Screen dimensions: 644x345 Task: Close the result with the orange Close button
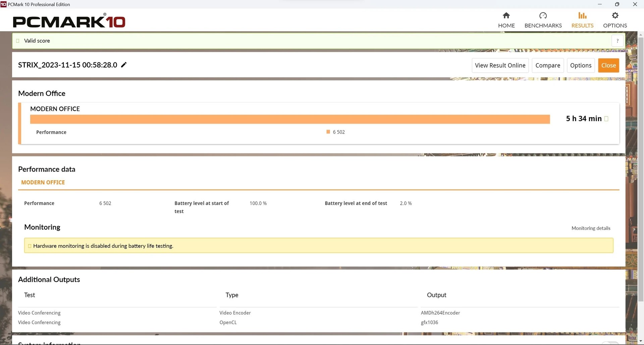click(x=608, y=65)
